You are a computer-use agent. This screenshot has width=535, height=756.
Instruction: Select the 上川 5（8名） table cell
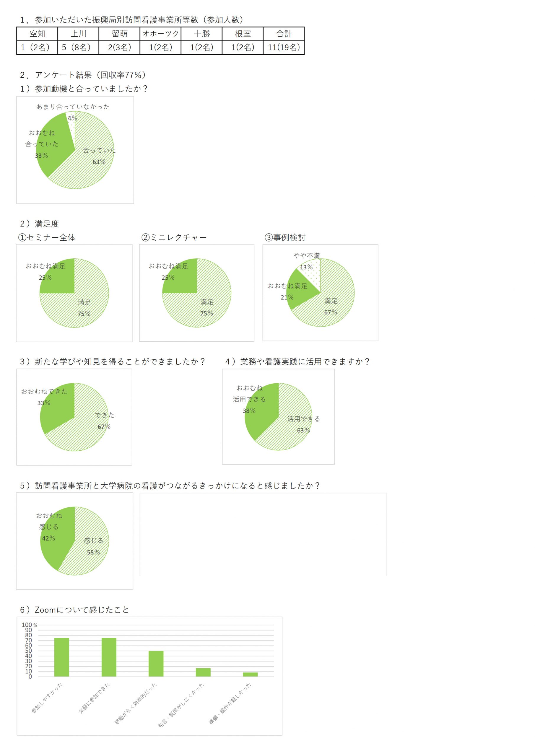click(x=78, y=48)
